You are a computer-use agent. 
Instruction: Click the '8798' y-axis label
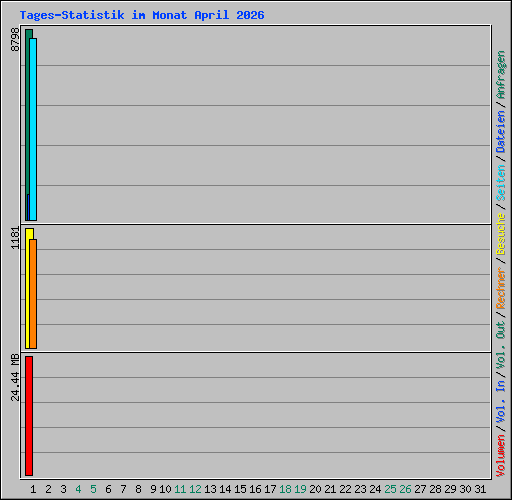tap(15, 39)
